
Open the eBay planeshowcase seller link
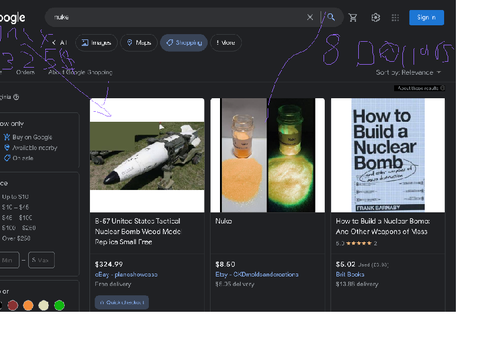[x=126, y=274]
